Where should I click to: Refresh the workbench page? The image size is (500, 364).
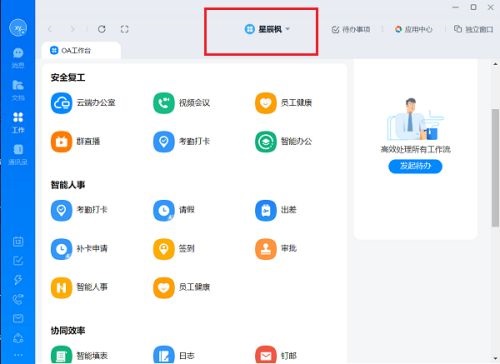pos(102,29)
